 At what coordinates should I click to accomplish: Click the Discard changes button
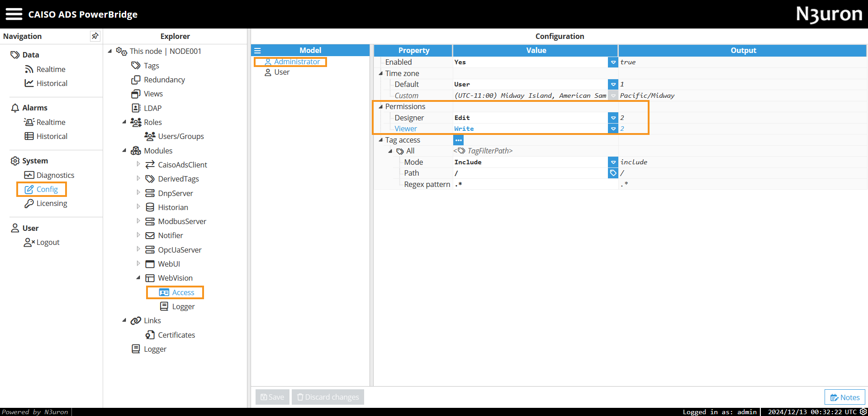click(328, 397)
